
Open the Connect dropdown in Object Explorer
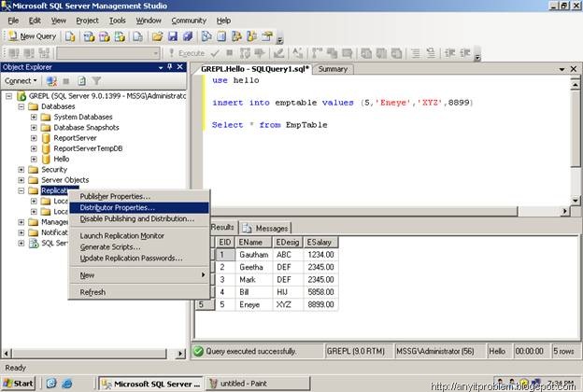click(x=21, y=81)
